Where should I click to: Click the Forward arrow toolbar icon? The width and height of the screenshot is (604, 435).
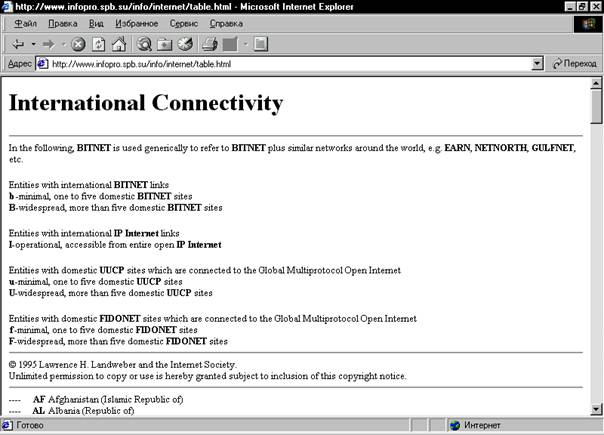pos(49,44)
